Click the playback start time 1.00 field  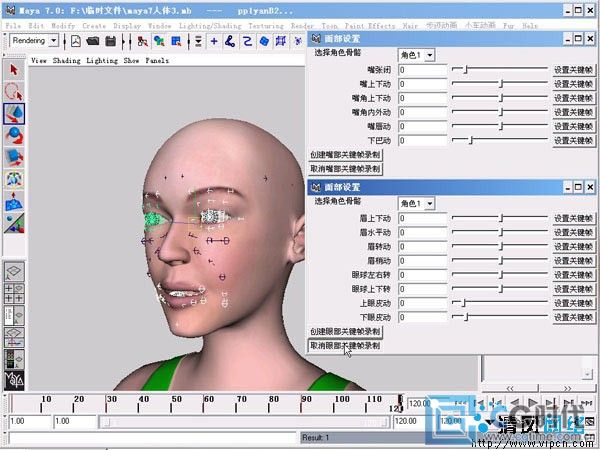[x=74, y=421]
